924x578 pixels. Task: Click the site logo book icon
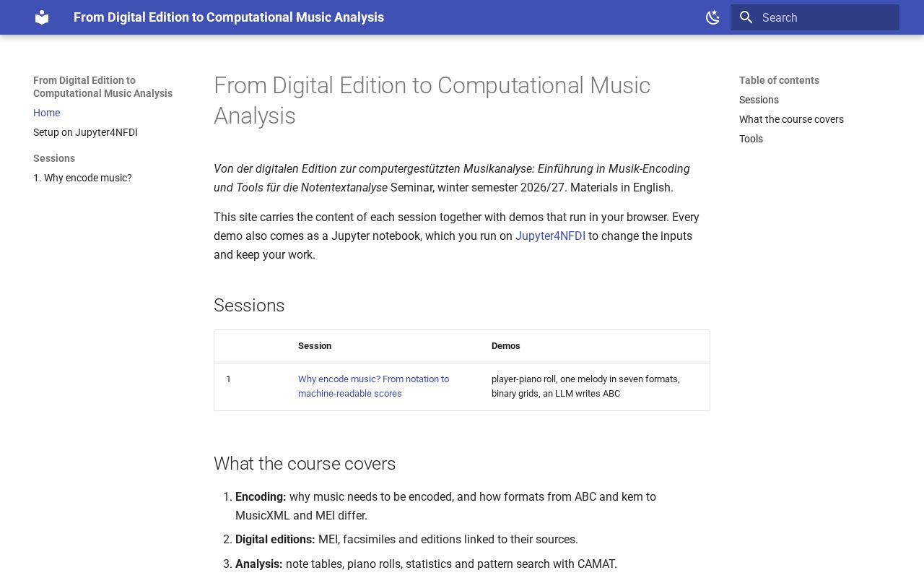42,17
